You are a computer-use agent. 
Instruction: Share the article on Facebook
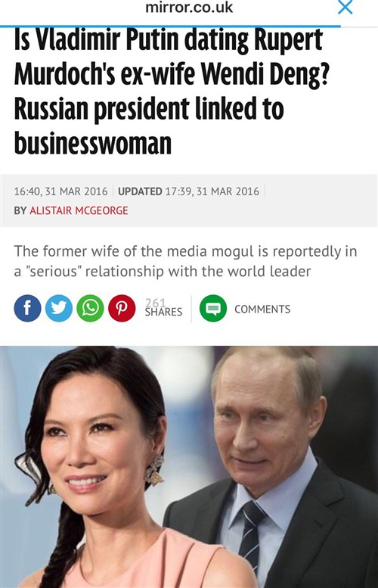coord(27,308)
